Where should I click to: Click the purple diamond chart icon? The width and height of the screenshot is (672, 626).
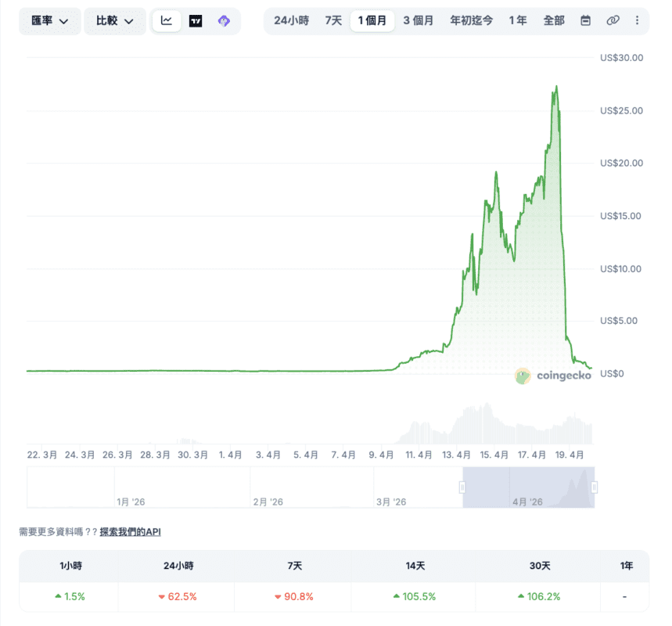point(224,21)
